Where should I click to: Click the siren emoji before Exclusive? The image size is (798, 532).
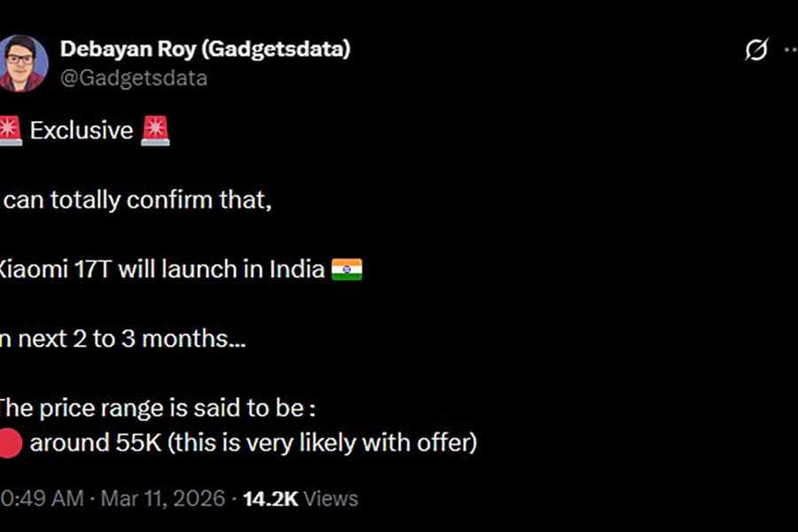pos(8,130)
